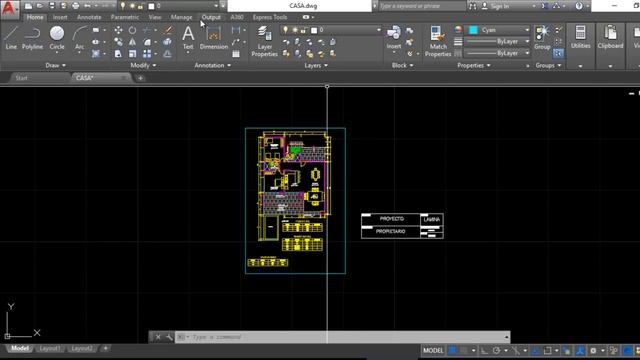
Task: Add a new drawing tab with plus
Action: (140, 78)
